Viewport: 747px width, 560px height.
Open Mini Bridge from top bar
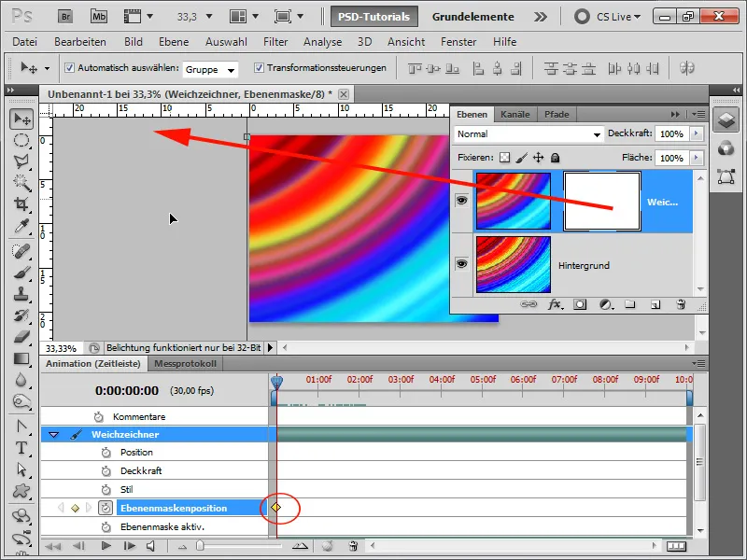[x=99, y=17]
